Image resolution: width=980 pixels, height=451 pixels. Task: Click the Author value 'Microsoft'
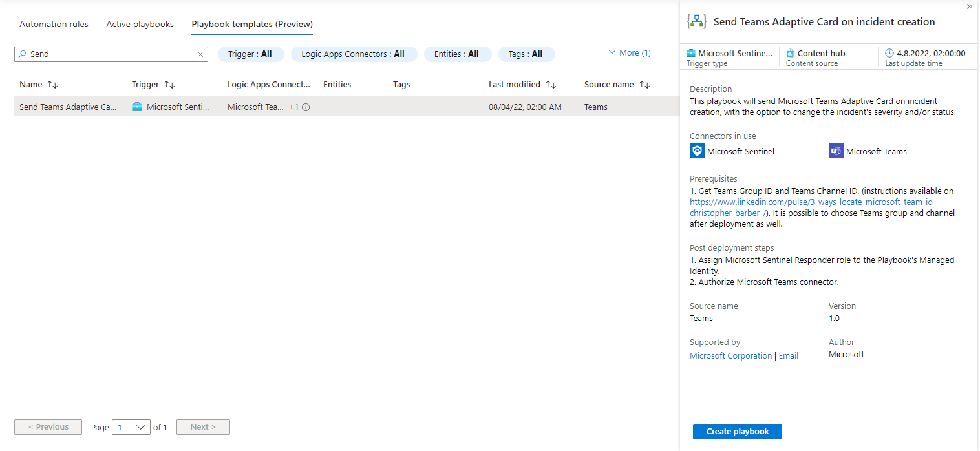click(x=846, y=355)
